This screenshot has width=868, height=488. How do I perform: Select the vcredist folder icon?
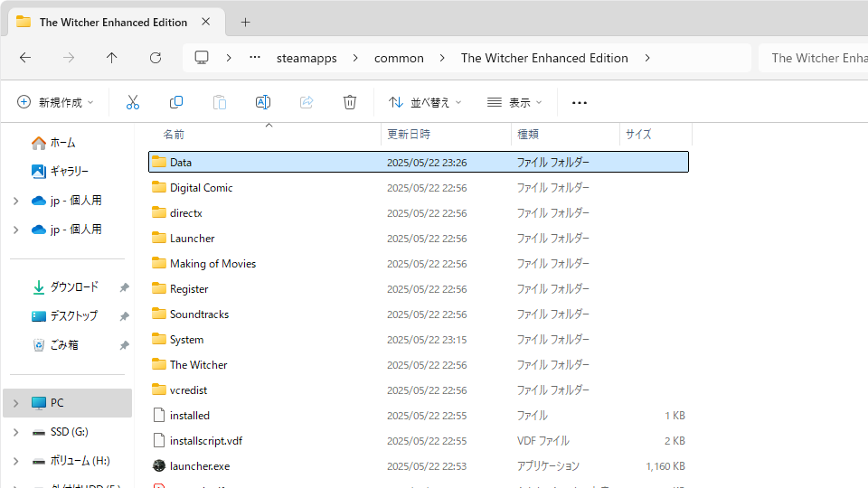point(159,389)
